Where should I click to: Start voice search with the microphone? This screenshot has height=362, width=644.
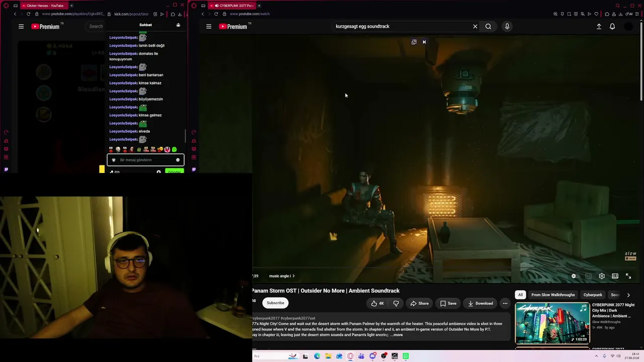[507, 27]
